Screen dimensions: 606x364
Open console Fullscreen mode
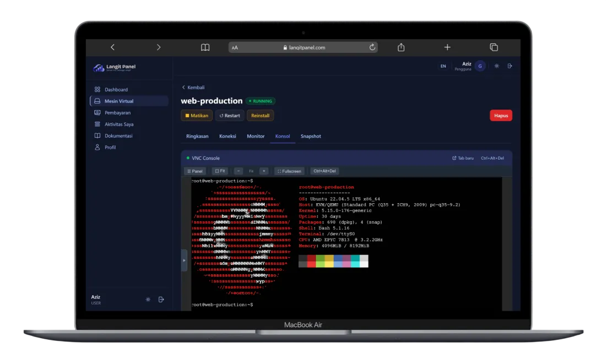click(289, 171)
